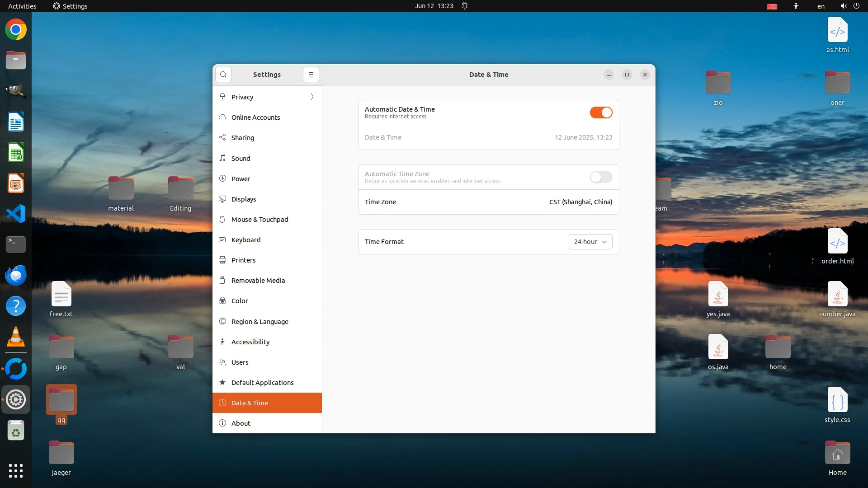Toggle the Automatic Time Zone switch
This screenshot has height=488, width=868.
click(x=601, y=177)
